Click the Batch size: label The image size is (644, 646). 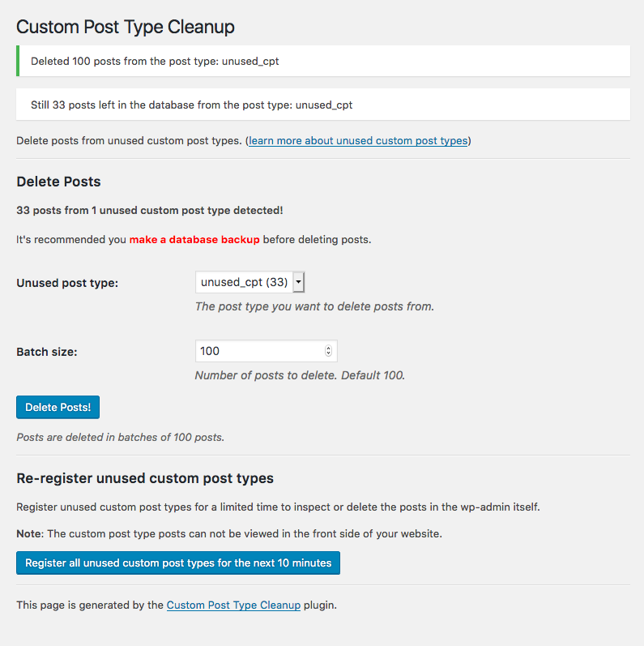(47, 352)
